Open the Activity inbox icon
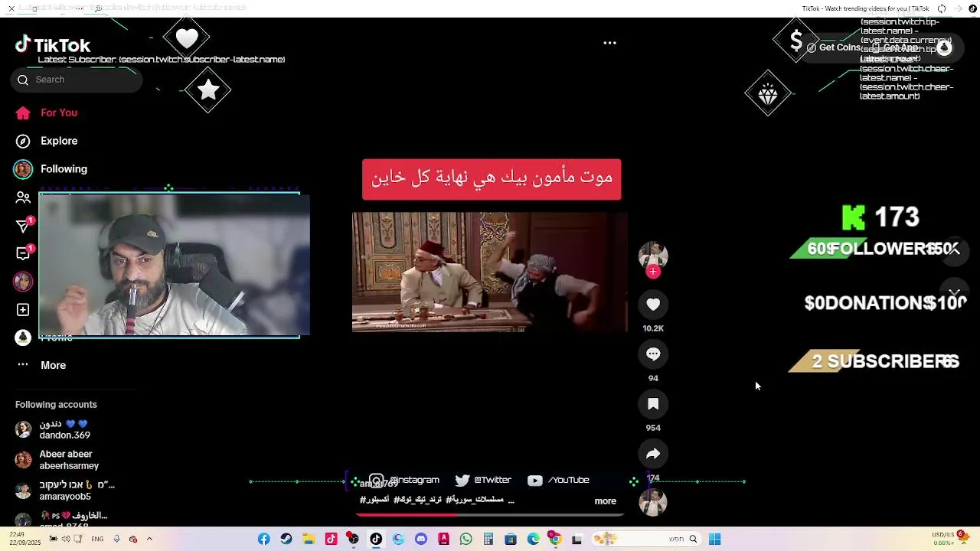The image size is (980, 551). coord(23,253)
